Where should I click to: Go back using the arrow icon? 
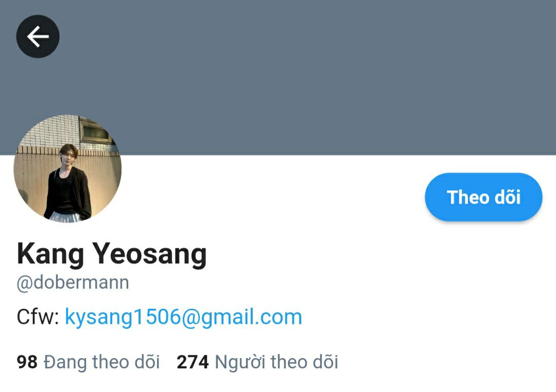coord(38,37)
